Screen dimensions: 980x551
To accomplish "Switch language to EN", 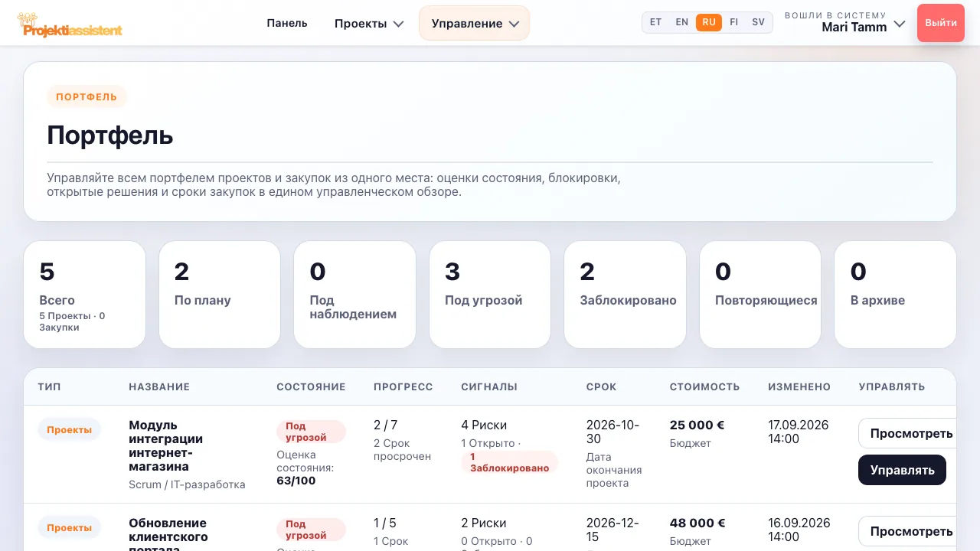I will point(682,22).
